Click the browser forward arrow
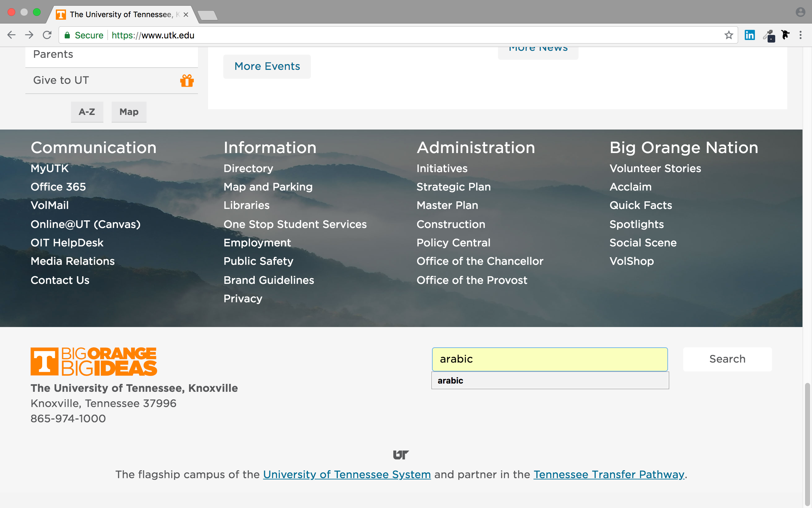 (29, 35)
